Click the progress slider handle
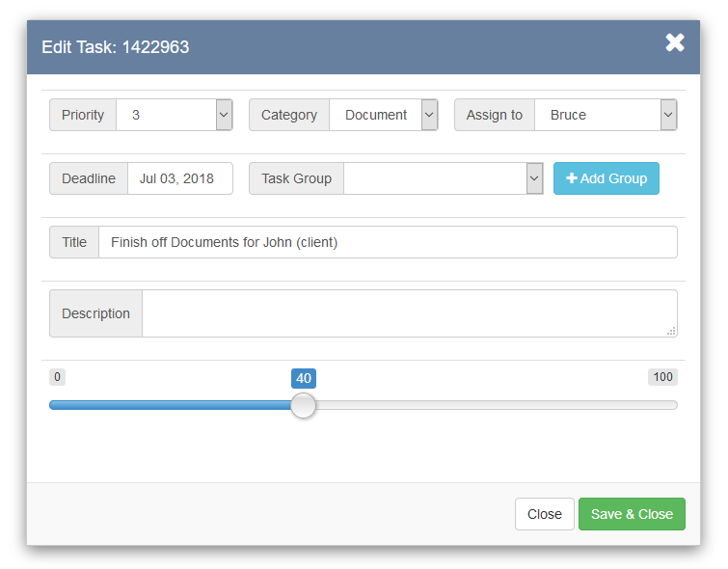The image size is (728, 569). 303,405
